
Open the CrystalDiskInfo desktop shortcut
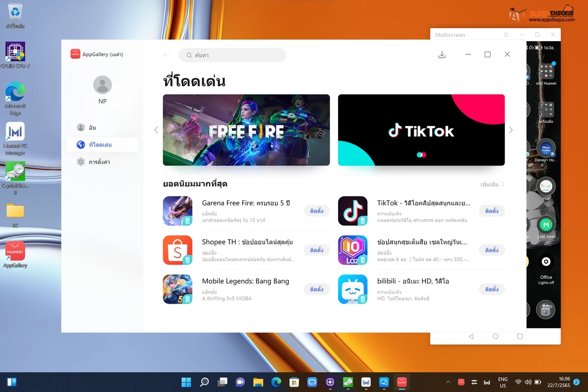[15, 178]
